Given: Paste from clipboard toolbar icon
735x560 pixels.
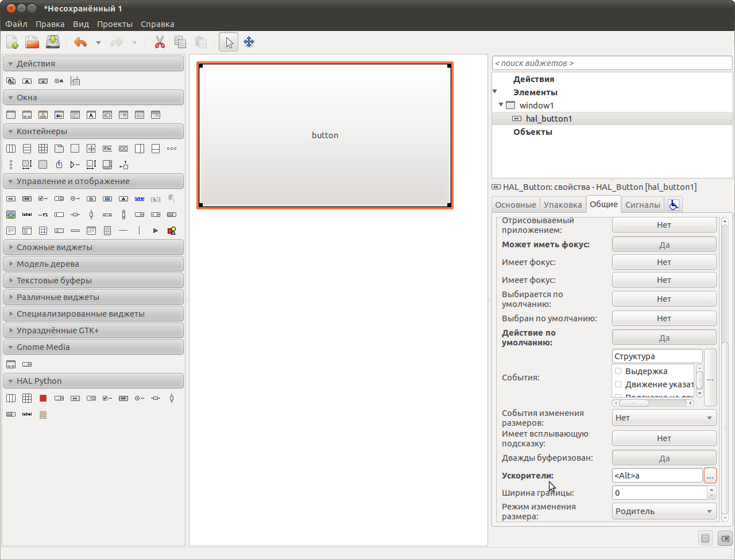Looking at the screenshot, I should [x=200, y=42].
